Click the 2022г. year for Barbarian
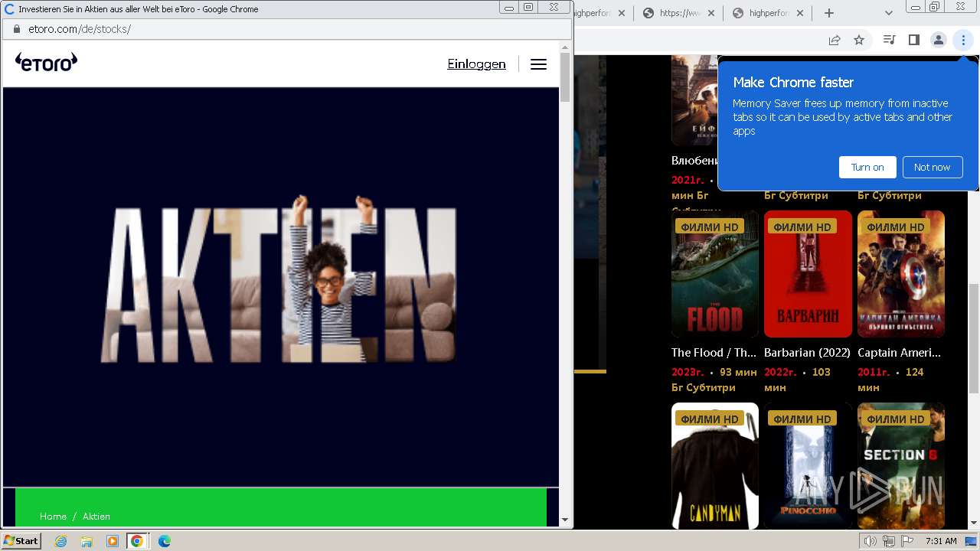The height and width of the screenshot is (551, 980). click(780, 372)
